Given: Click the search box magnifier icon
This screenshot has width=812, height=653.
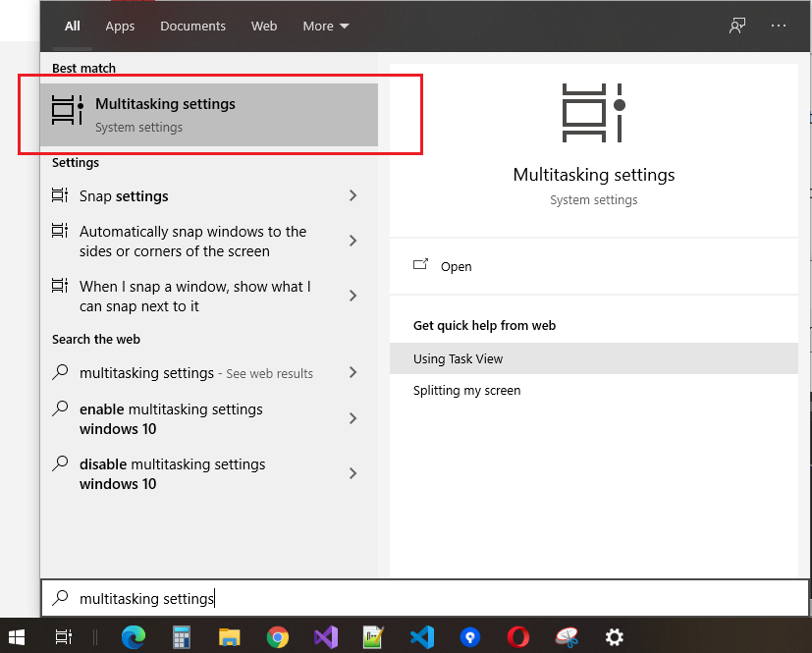Looking at the screenshot, I should tap(60, 598).
